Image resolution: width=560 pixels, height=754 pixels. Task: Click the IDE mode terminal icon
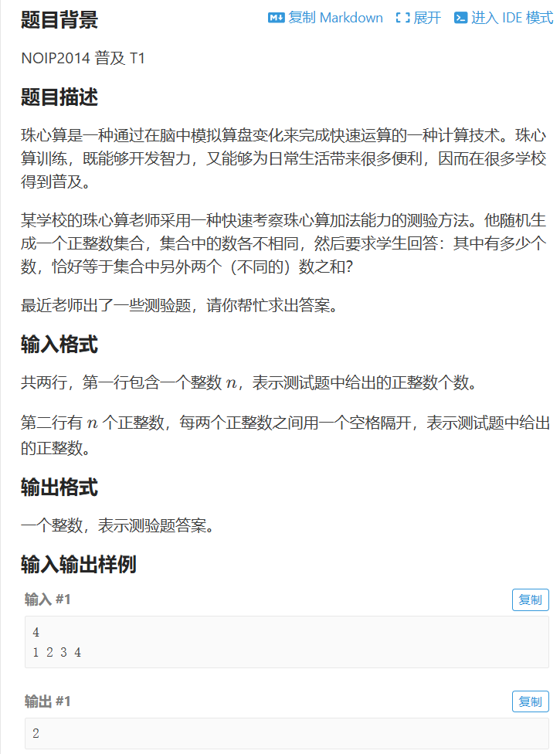[460, 18]
